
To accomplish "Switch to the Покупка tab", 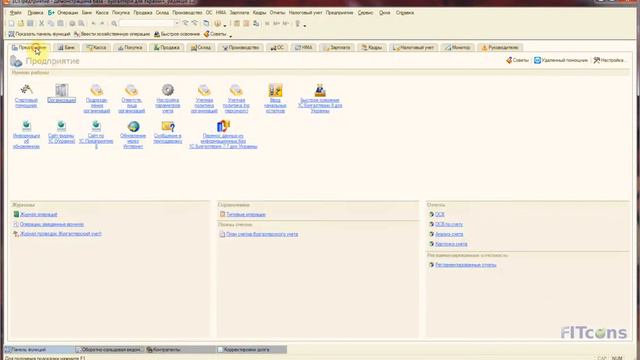I will click(130, 48).
